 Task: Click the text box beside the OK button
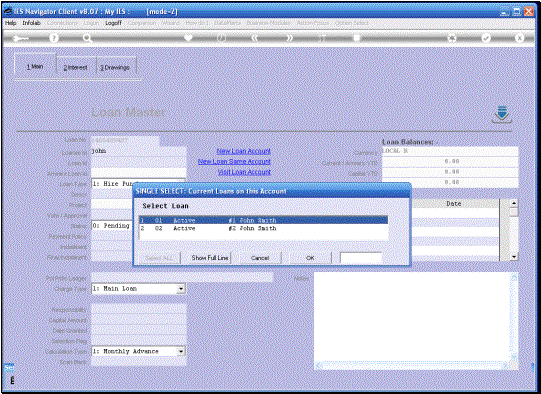[361, 258]
